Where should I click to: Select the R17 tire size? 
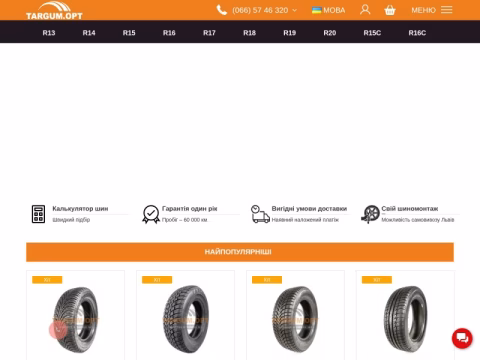click(x=209, y=33)
